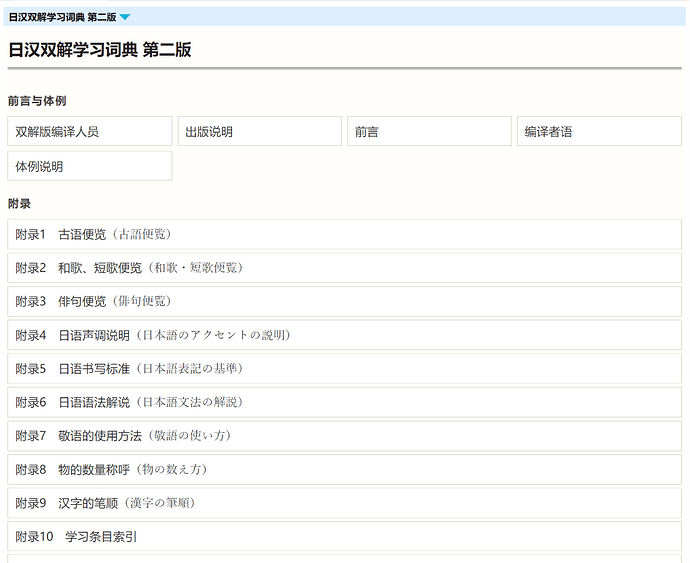Open 附录4 日语声调说明
Viewport: 690px width, 563px height.
point(345,335)
